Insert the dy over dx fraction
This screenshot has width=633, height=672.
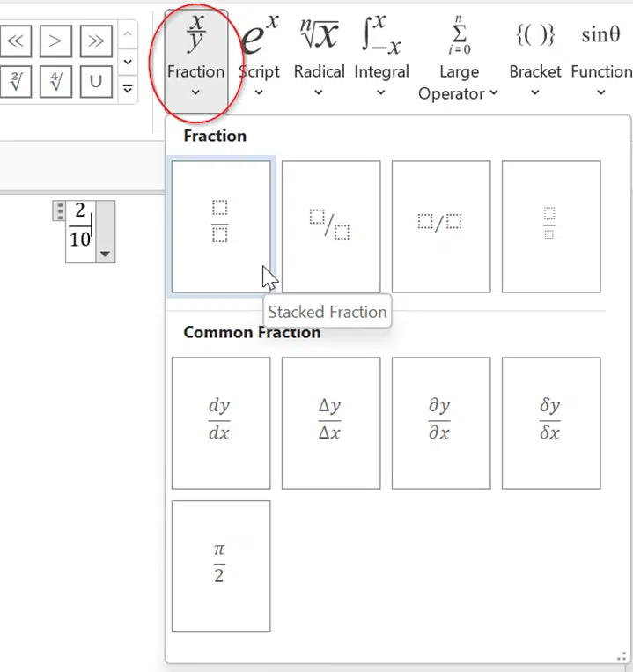221,423
